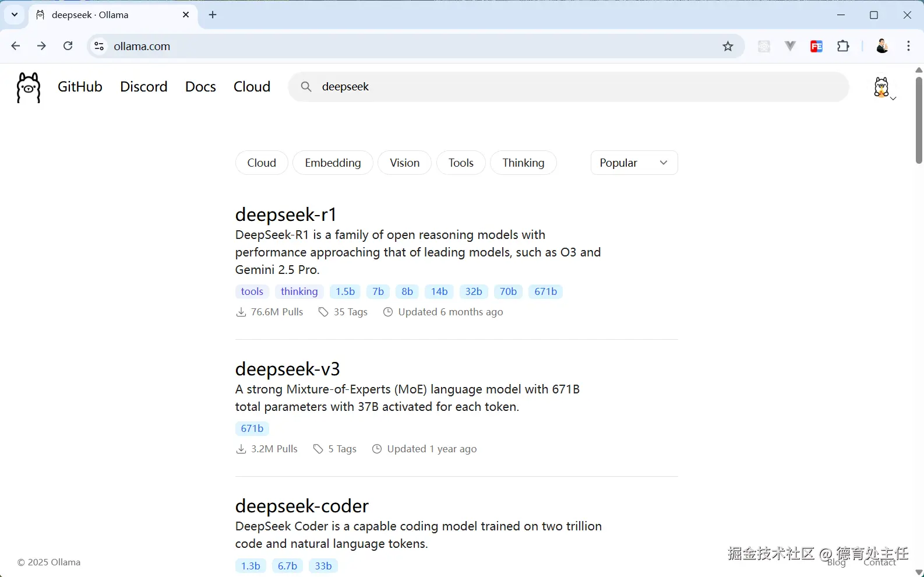This screenshot has width=924, height=577.
Task: Open the tab search dropdown arrow
Action: [15, 15]
